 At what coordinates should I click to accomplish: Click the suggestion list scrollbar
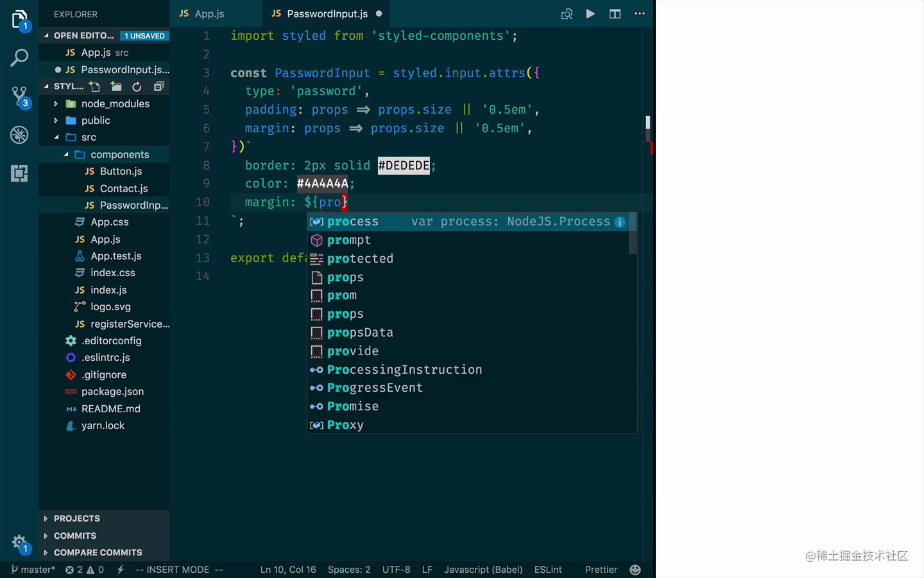tap(633, 234)
